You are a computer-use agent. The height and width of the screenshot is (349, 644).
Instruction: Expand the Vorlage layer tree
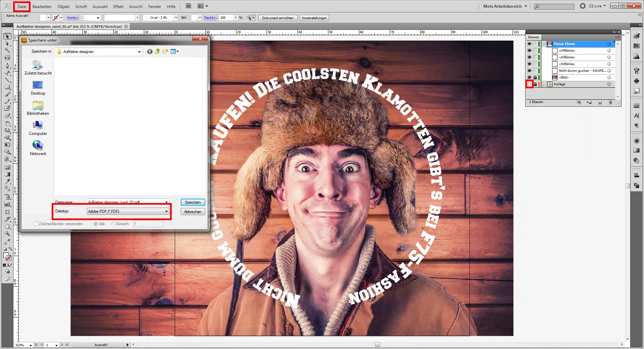544,84
